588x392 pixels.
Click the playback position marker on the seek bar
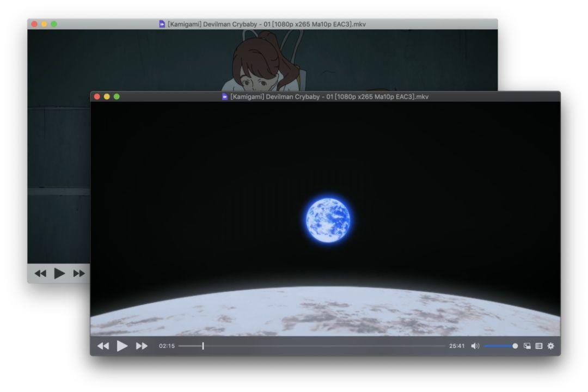203,346
